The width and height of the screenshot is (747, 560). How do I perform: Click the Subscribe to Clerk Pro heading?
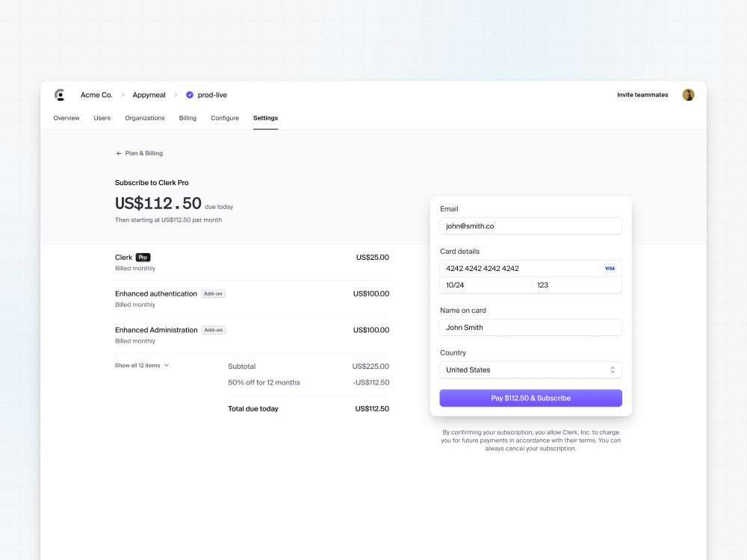152,183
